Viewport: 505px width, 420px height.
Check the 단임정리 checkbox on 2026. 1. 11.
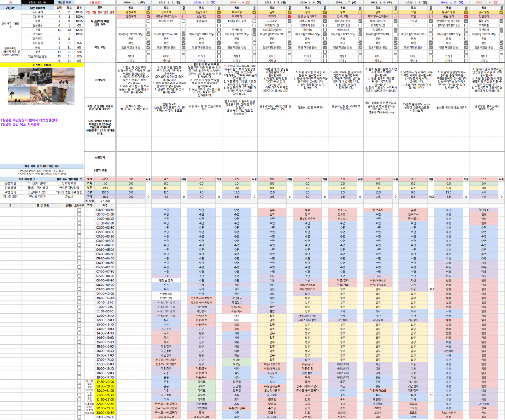point(501,17)
